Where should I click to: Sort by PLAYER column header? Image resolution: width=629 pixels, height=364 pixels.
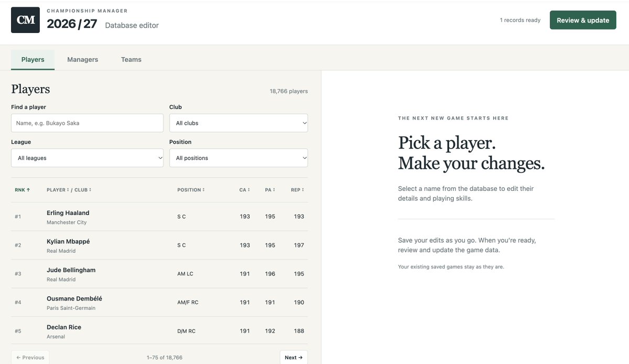(x=58, y=190)
